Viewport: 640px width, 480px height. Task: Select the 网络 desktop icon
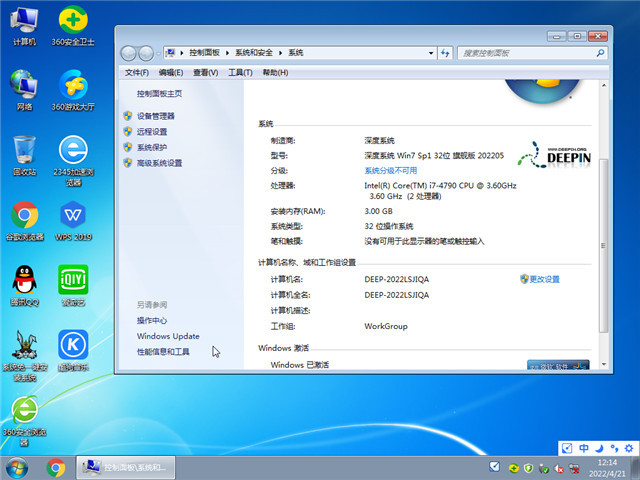pyautogui.click(x=24, y=91)
